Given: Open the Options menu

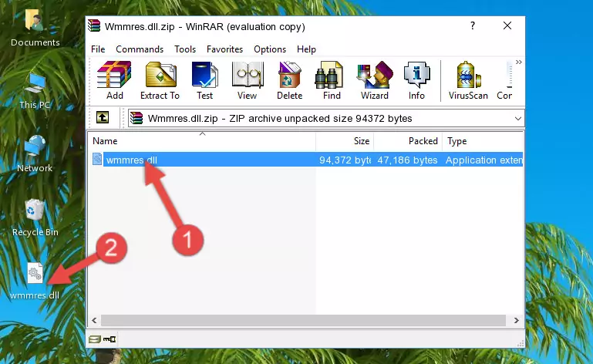Looking at the screenshot, I should pyautogui.click(x=270, y=49).
